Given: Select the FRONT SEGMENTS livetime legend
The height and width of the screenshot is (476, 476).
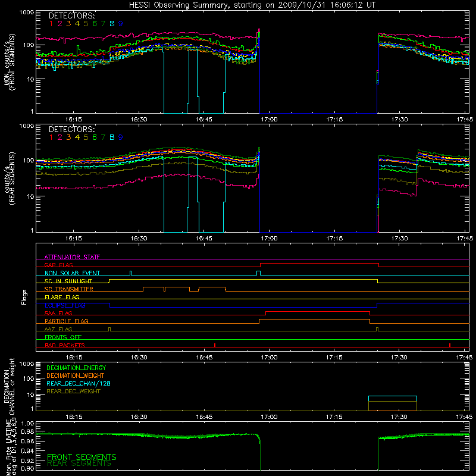Looking at the screenshot, I should (82, 457).
